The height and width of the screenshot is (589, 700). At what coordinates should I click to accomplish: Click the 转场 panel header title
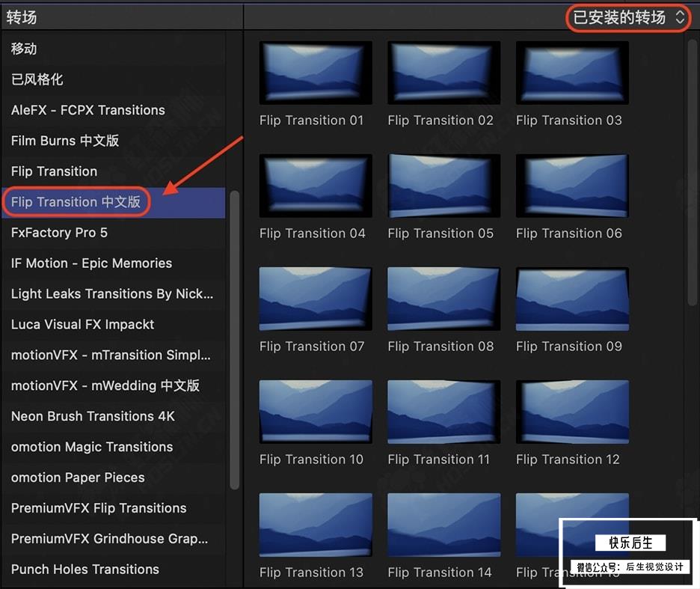(x=22, y=17)
